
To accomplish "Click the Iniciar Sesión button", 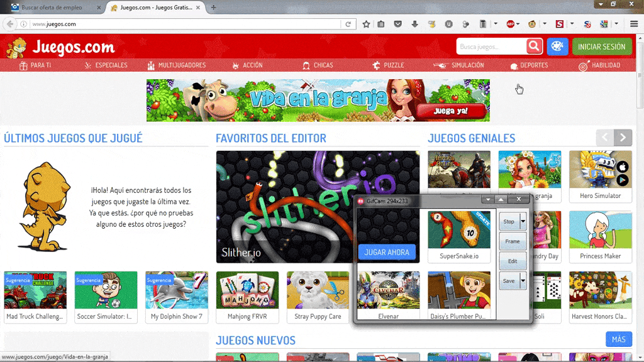I will click(601, 47).
